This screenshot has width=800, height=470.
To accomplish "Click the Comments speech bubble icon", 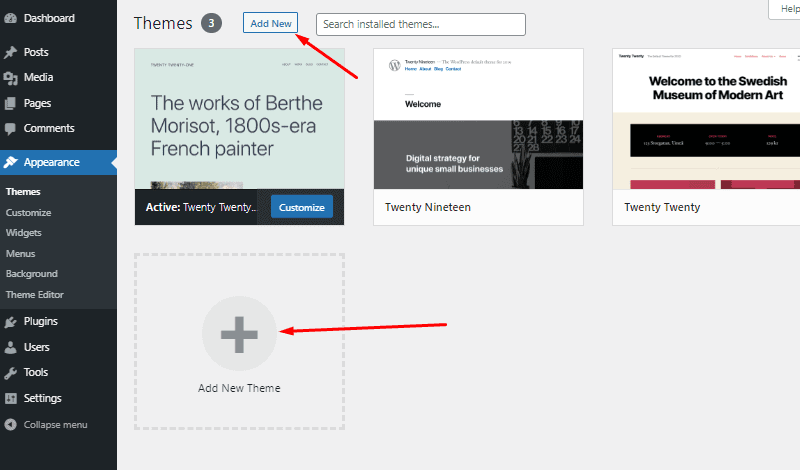I will pyautogui.click(x=10, y=129).
